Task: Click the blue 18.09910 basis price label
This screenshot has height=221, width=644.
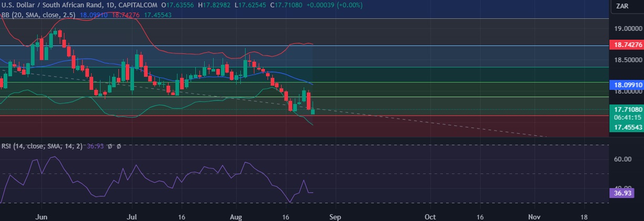Action: (627, 84)
